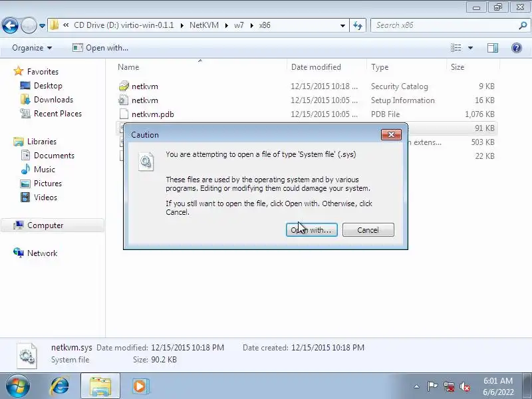Click Open with... in the Caution dialog
The width and height of the screenshot is (532, 399).
(311, 229)
